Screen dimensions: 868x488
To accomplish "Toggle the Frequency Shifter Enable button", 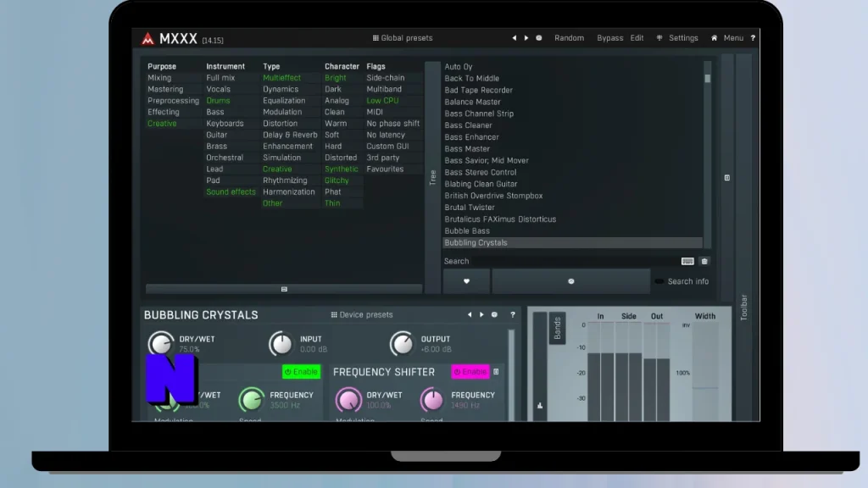I will (x=470, y=372).
